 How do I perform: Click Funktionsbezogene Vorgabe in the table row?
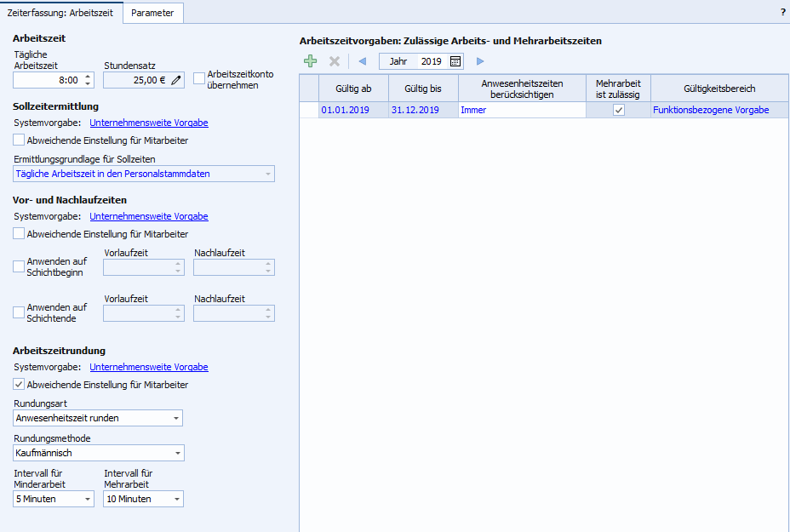click(x=711, y=110)
